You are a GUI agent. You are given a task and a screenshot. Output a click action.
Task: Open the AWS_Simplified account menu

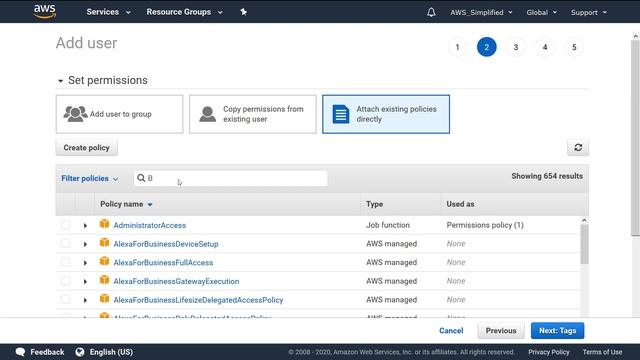(481, 13)
